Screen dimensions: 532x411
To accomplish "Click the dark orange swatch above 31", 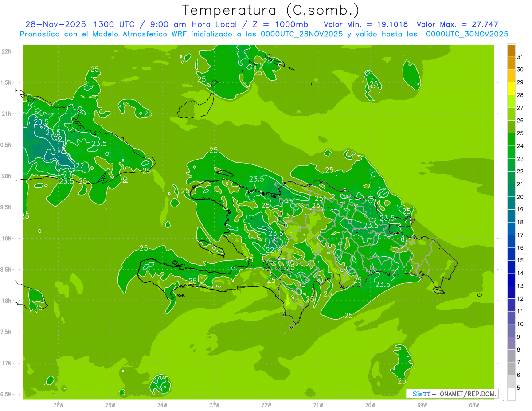I will [x=511, y=51].
